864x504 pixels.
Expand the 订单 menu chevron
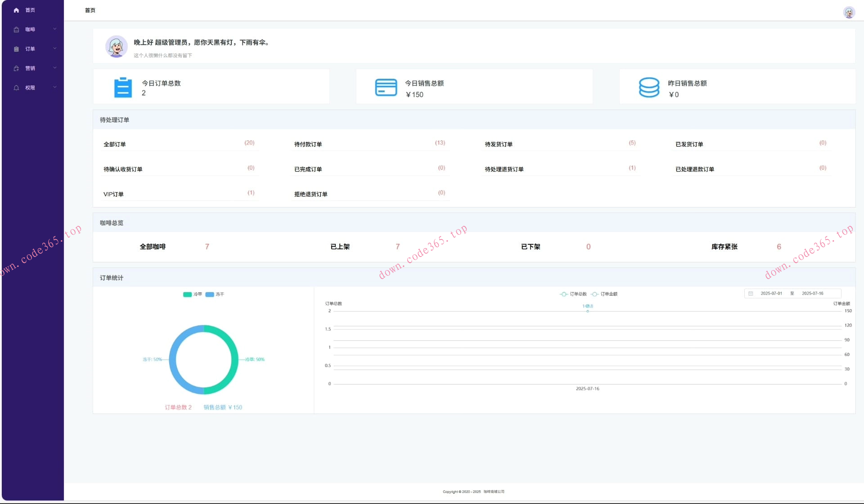(x=55, y=49)
